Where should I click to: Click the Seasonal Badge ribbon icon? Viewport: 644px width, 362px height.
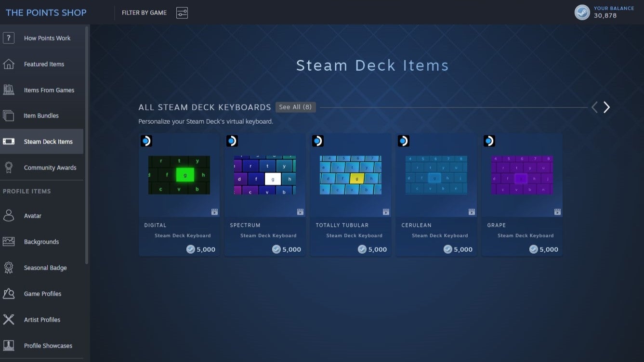(8, 268)
